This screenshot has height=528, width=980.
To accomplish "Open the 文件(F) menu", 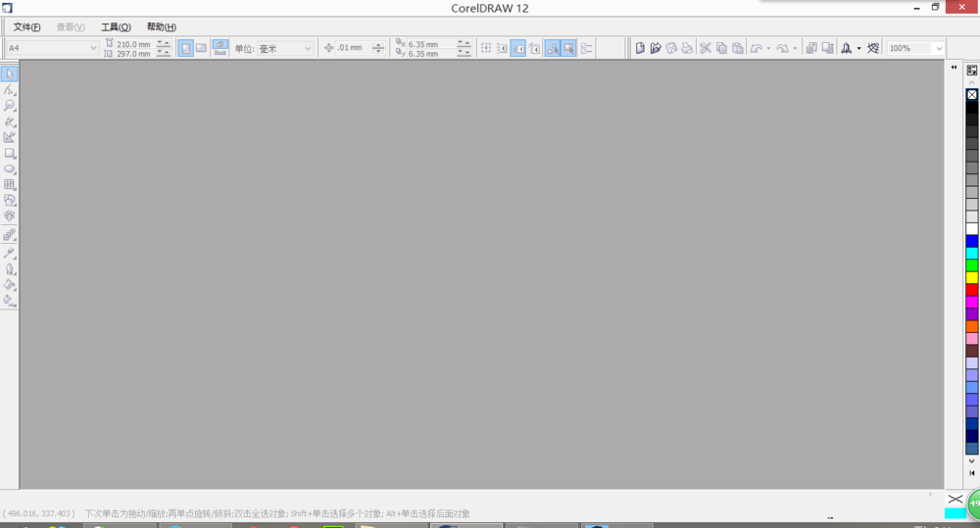I will coord(26,26).
